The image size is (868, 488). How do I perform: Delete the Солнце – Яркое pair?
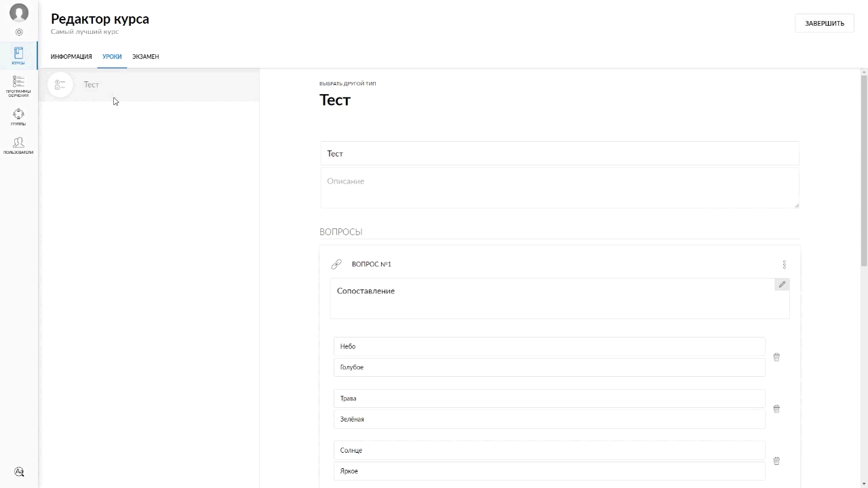pyautogui.click(x=776, y=461)
